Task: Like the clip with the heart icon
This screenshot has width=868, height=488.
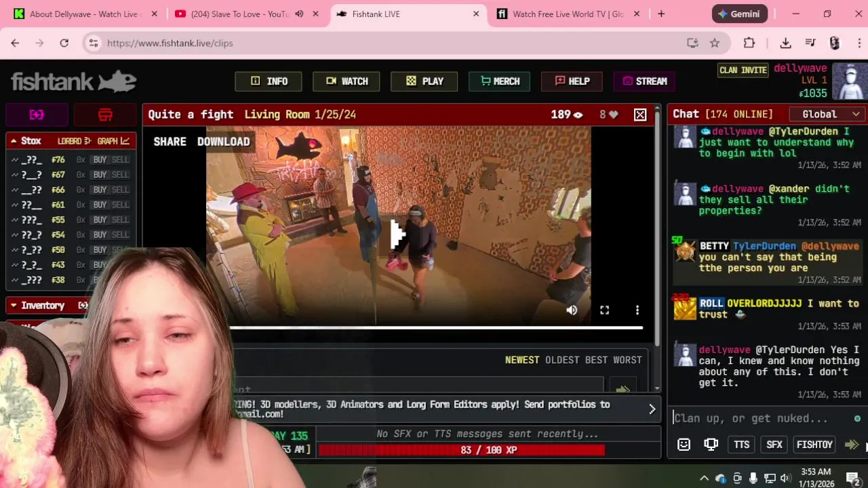Action: [x=613, y=115]
